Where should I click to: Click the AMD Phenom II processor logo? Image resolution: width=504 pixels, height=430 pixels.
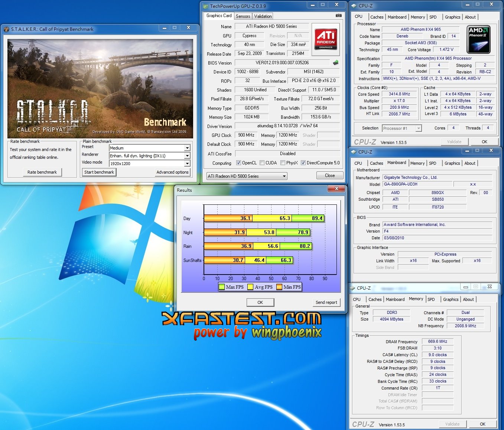tap(478, 39)
